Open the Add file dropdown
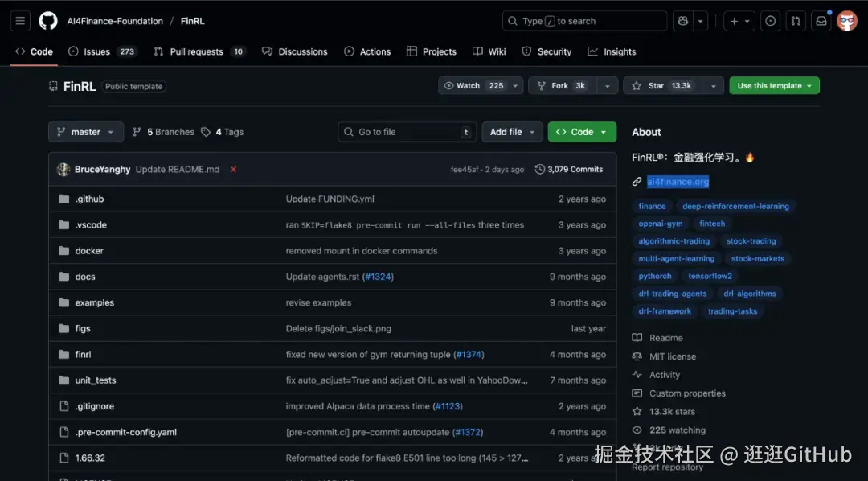868x481 pixels. [512, 132]
